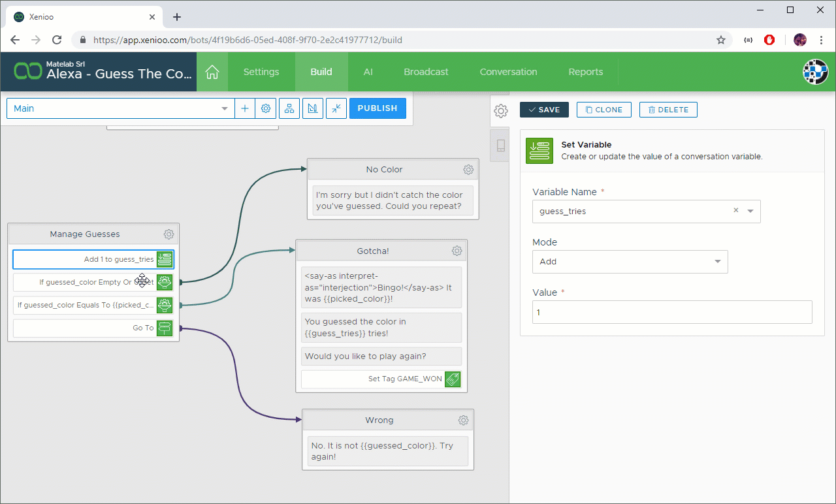The image size is (836, 504).
Task: Click the hierarchy layout icon in toolbar
Action: pyautogui.click(x=289, y=108)
